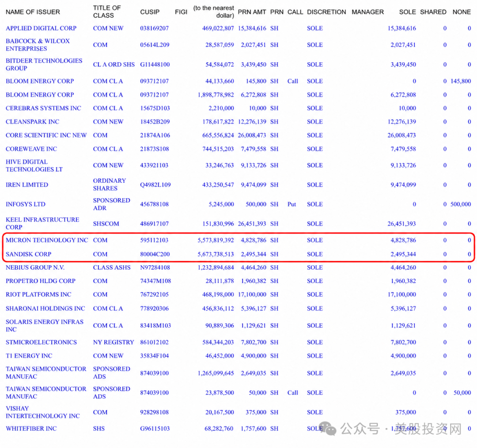Screen dimensions: 477x448
Task: Click the MANAGER column header
Action: tap(368, 12)
